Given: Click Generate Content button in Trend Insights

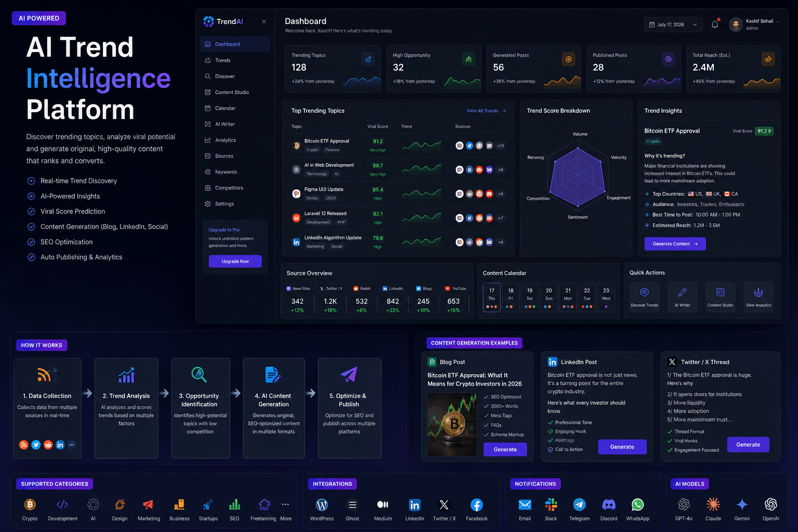Looking at the screenshot, I should [x=675, y=244].
